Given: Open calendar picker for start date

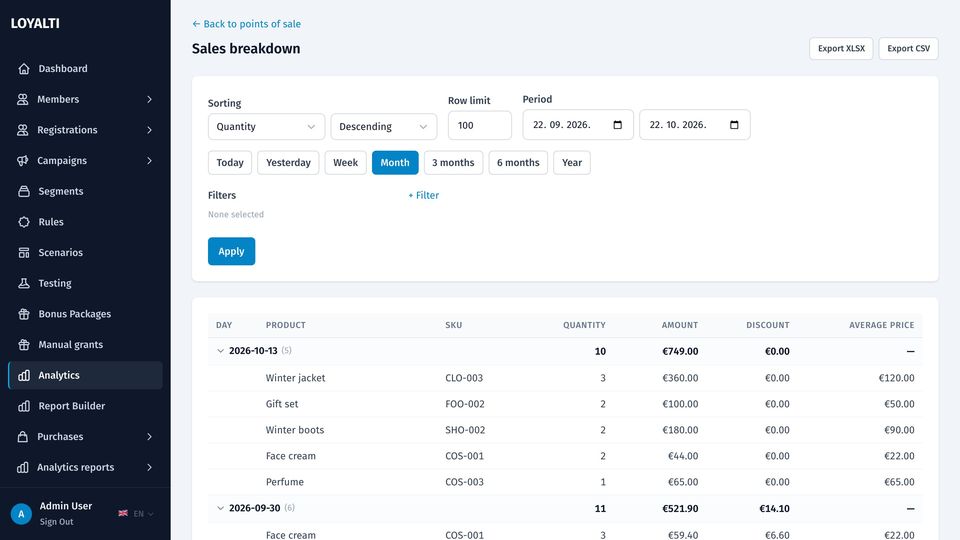Looking at the screenshot, I should pos(618,125).
